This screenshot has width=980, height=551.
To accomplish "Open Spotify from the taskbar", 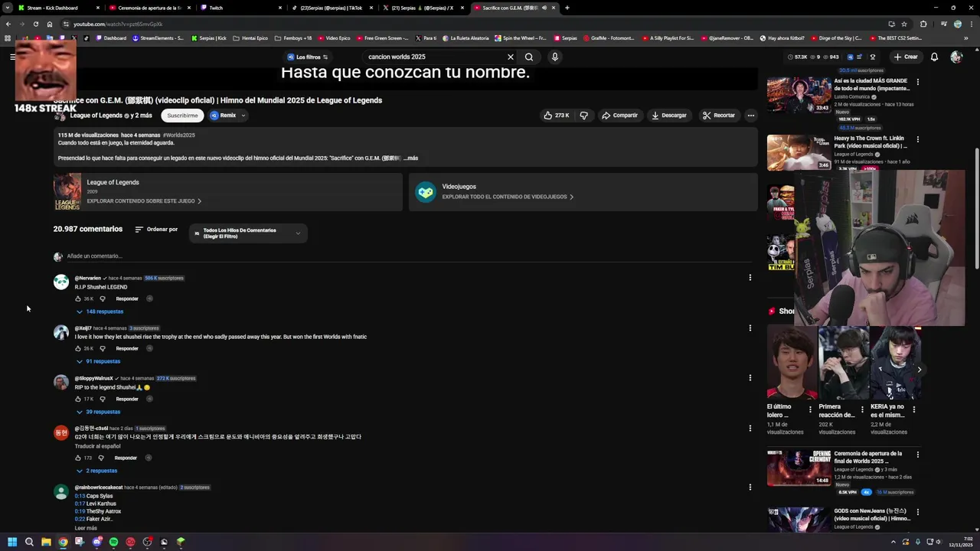I will (113, 542).
